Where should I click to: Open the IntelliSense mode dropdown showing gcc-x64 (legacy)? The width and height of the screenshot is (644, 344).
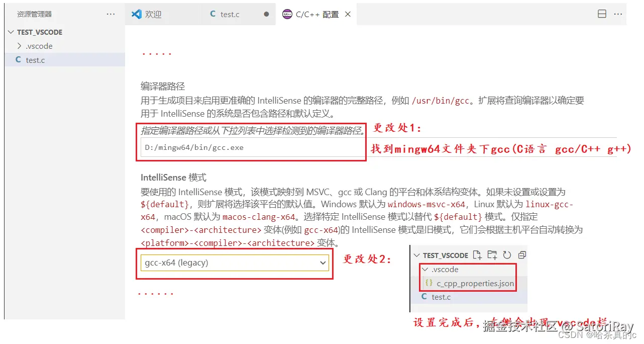click(234, 264)
